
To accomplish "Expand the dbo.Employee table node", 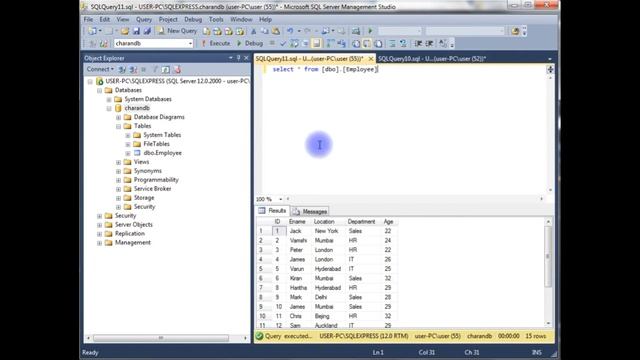I will (128, 153).
